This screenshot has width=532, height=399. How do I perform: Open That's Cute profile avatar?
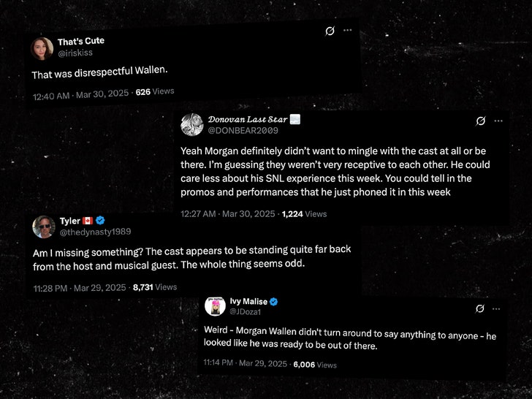[x=42, y=47]
